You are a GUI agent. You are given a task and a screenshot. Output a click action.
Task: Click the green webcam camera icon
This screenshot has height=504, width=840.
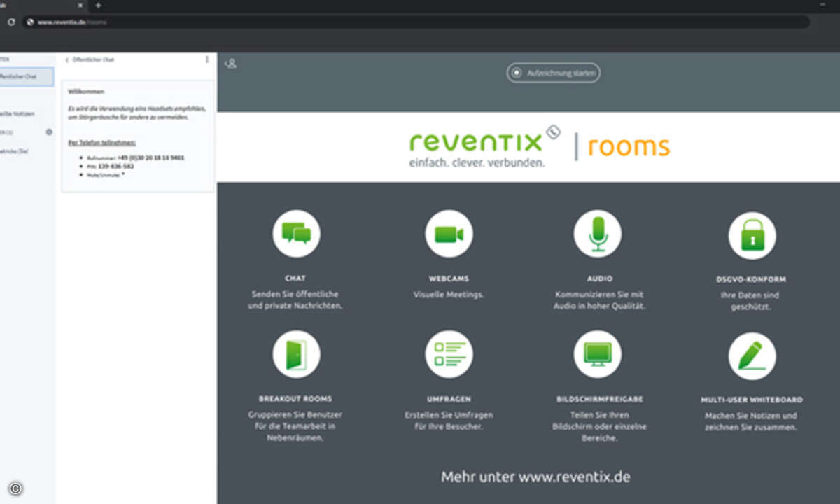(449, 234)
